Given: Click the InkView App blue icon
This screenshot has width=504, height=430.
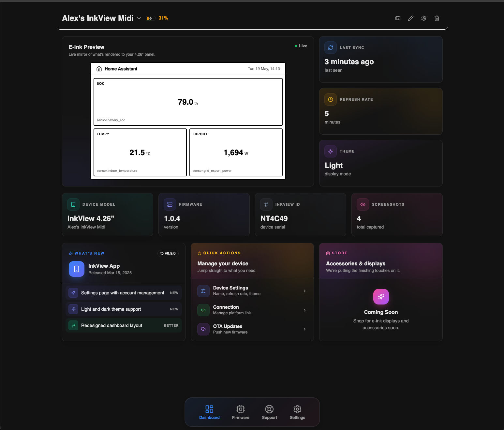Looking at the screenshot, I should click(x=77, y=269).
